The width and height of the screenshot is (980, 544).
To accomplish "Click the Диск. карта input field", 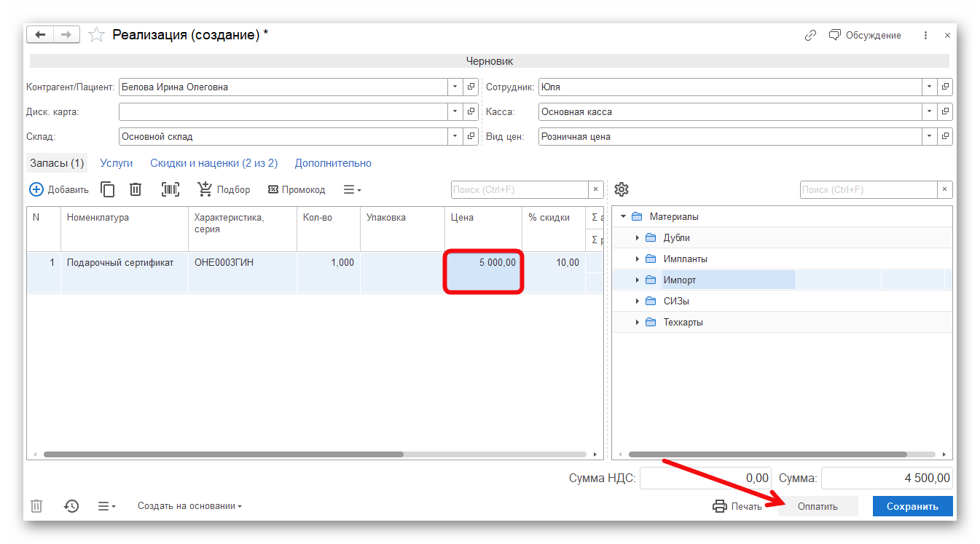I will click(x=283, y=112).
